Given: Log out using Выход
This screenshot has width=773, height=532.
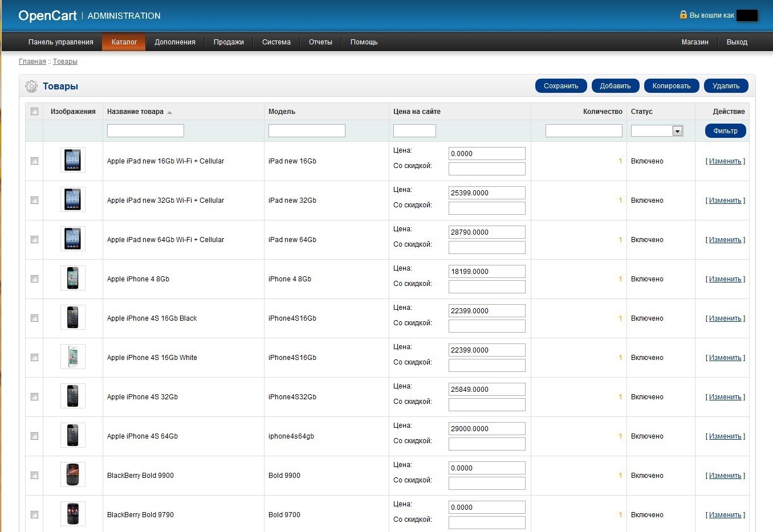Looking at the screenshot, I should 737,42.
